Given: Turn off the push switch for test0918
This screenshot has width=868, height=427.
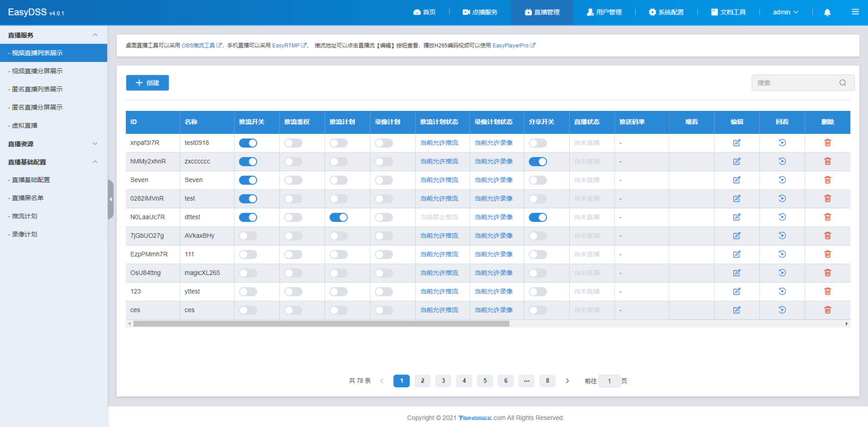Looking at the screenshot, I should 248,143.
